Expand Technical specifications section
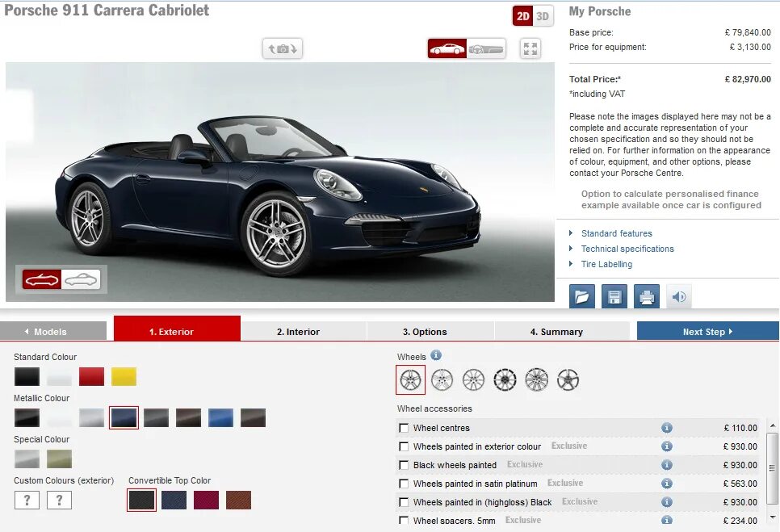 [627, 249]
